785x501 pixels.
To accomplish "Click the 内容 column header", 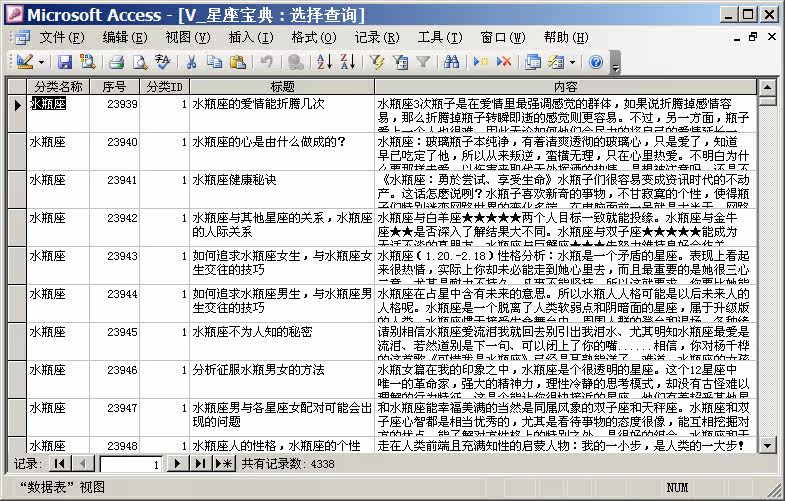I will pyautogui.click(x=566, y=87).
